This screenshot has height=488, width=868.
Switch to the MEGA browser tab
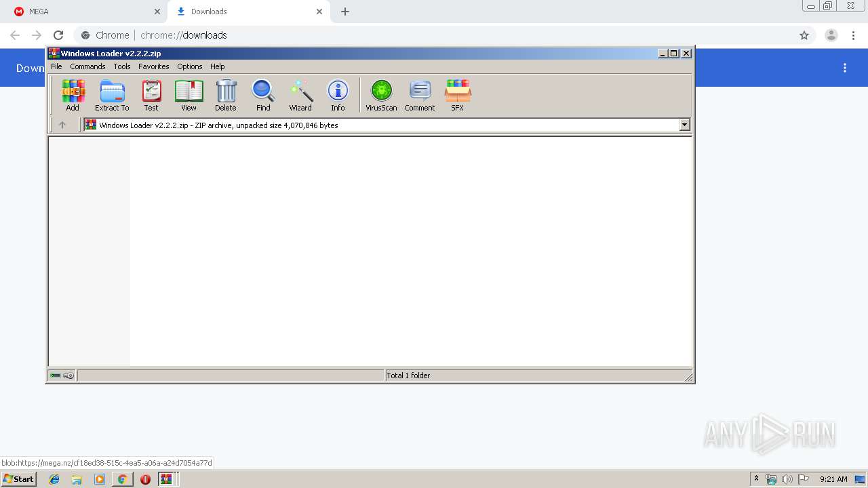point(84,12)
